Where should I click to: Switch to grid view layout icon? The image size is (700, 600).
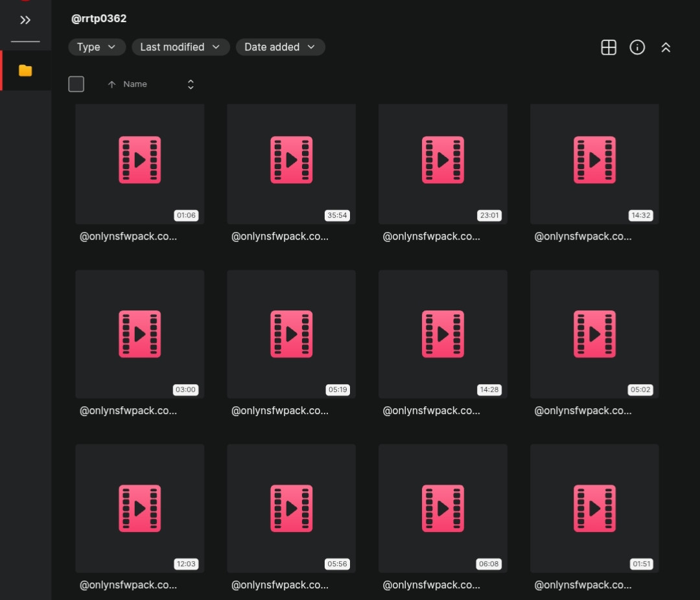609,47
